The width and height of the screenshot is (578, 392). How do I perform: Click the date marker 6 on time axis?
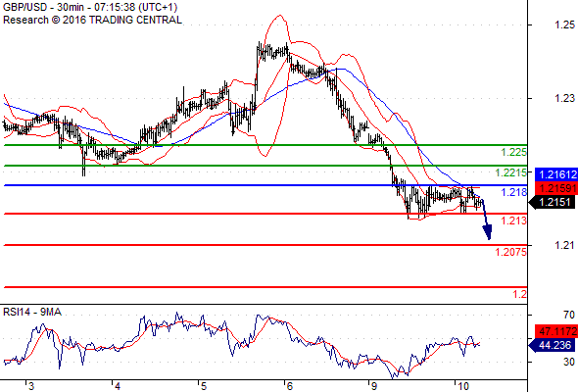(290, 386)
